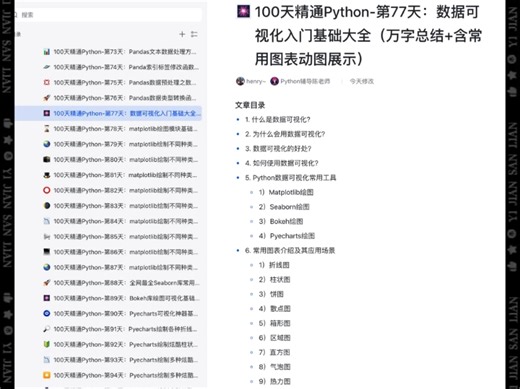Jump to 4) 散点图 section
This screenshot has width=520, height=389.
[274, 309]
